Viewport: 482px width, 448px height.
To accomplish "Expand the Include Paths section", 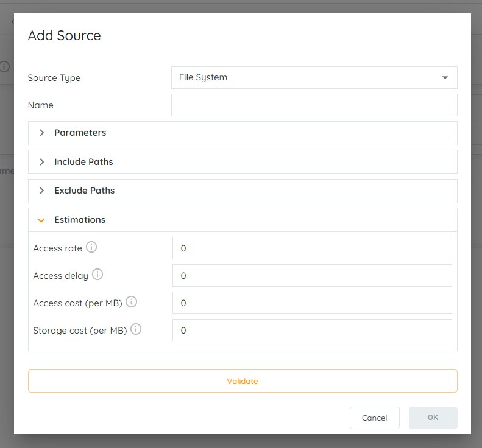I will click(243, 162).
